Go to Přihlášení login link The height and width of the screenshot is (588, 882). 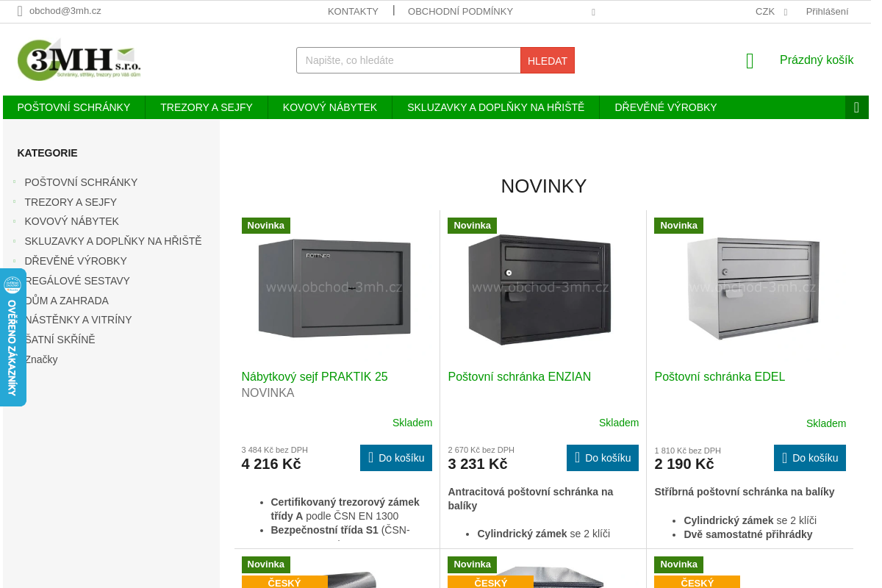click(x=826, y=12)
